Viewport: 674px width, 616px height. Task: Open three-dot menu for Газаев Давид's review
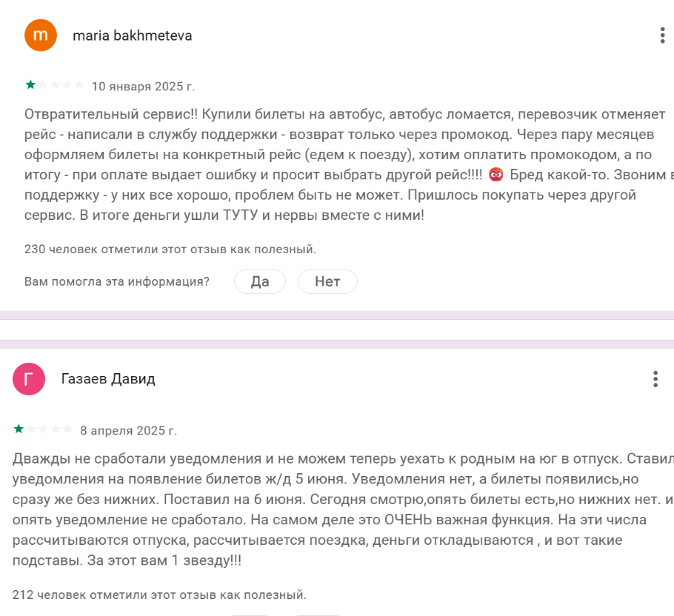[655, 379]
